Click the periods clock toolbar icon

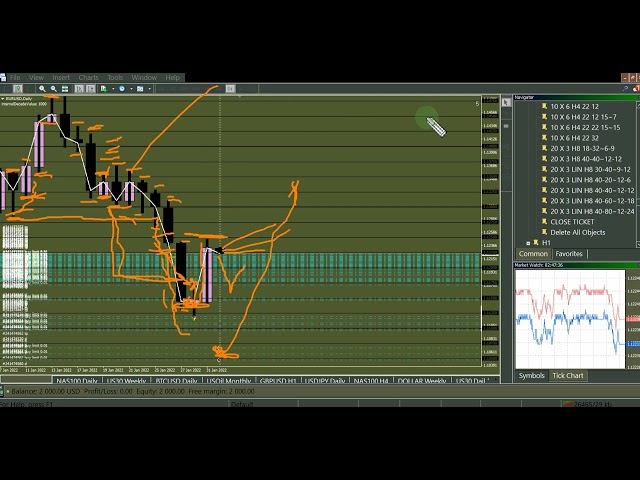click(x=122, y=88)
